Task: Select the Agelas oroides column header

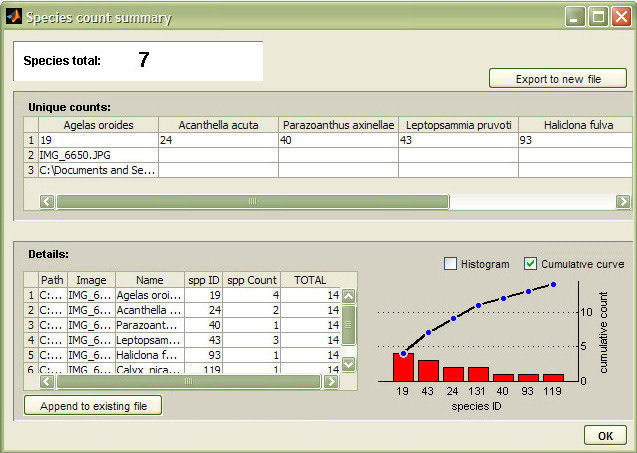Action: point(98,125)
